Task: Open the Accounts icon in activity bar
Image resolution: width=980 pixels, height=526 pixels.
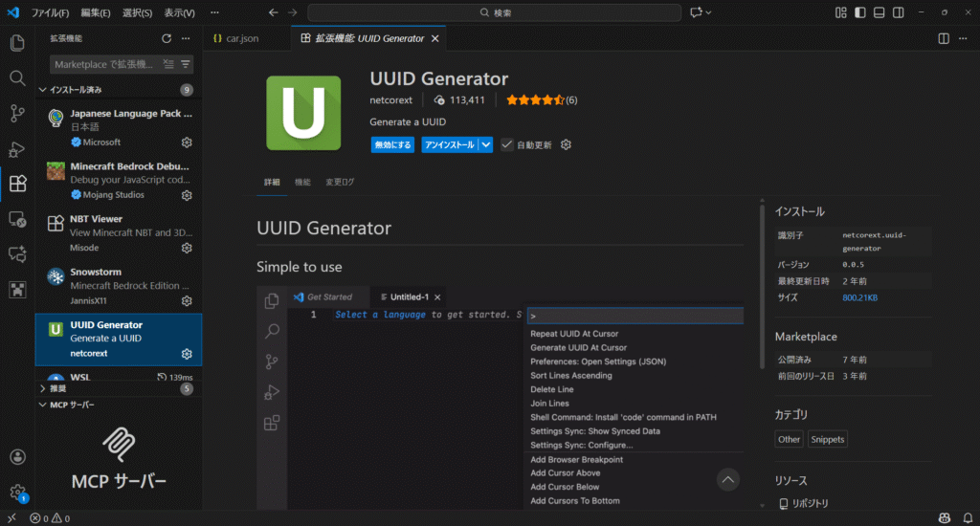Action: [x=17, y=458]
